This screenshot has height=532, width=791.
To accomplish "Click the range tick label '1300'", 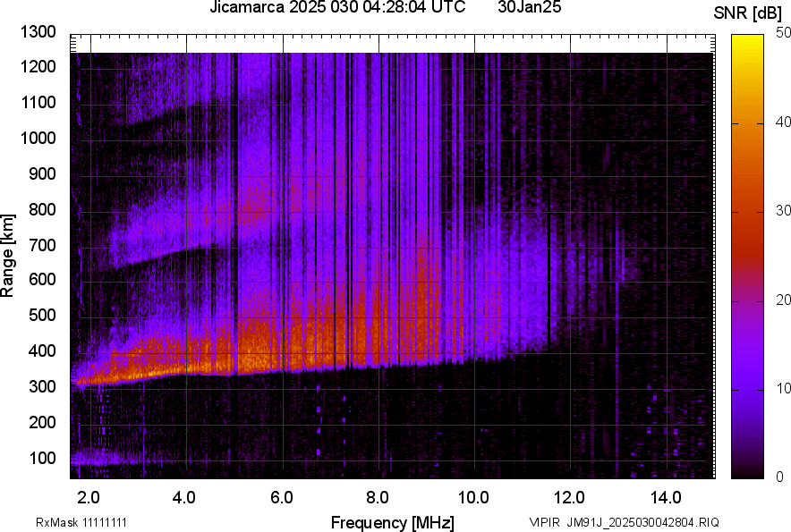I will tap(38, 32).
